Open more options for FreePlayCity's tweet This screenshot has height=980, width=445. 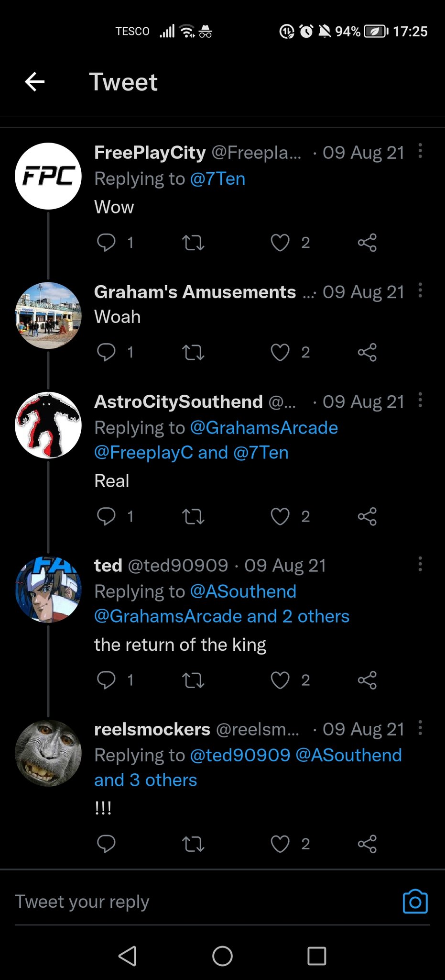(x=420, y=151)
